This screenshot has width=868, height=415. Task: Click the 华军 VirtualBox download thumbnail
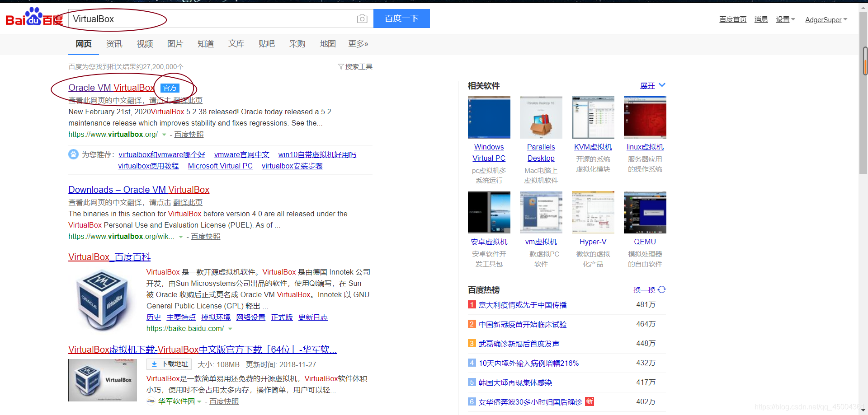click(x=103, y=380)
